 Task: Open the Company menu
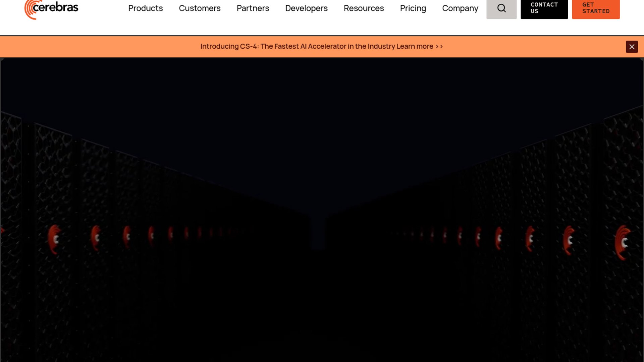(x=460, y=8)
